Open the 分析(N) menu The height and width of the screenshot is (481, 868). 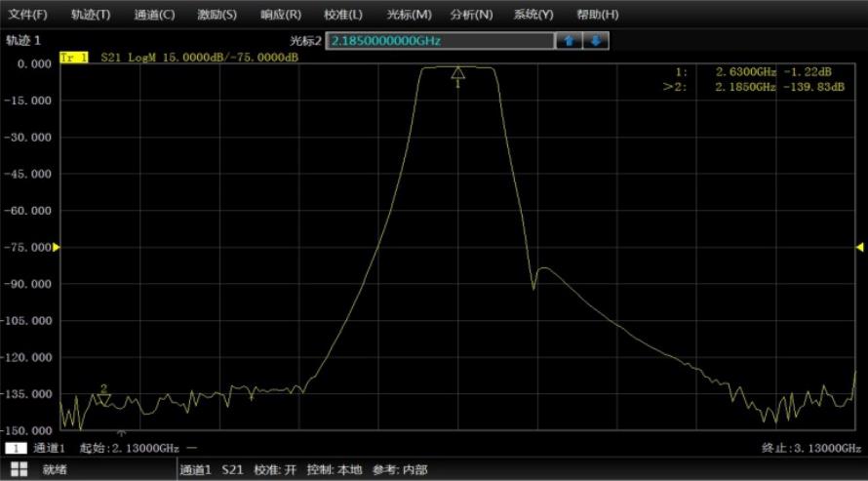tap(472, 15)
